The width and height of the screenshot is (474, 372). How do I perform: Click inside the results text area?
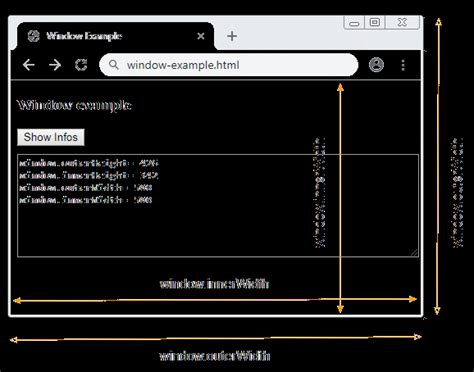pyautogui.click(x=218, y=205)
